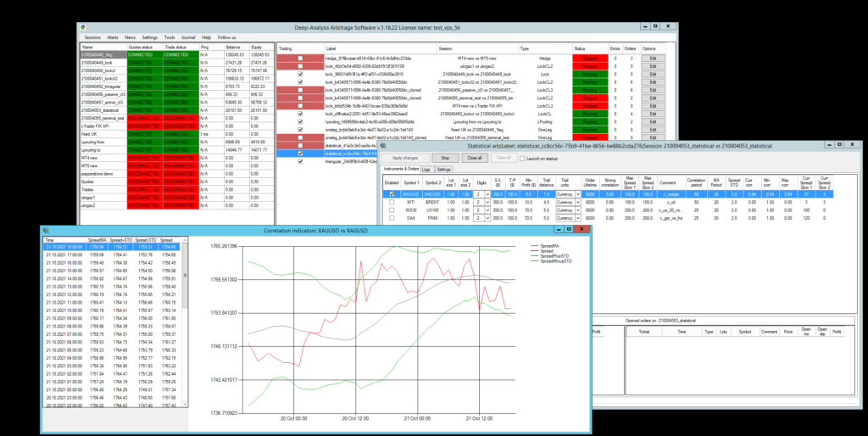The image size is (868, 436).
Task: Close the Correlation indicators window
Action: pyautogui.click(x=581, y=229)
